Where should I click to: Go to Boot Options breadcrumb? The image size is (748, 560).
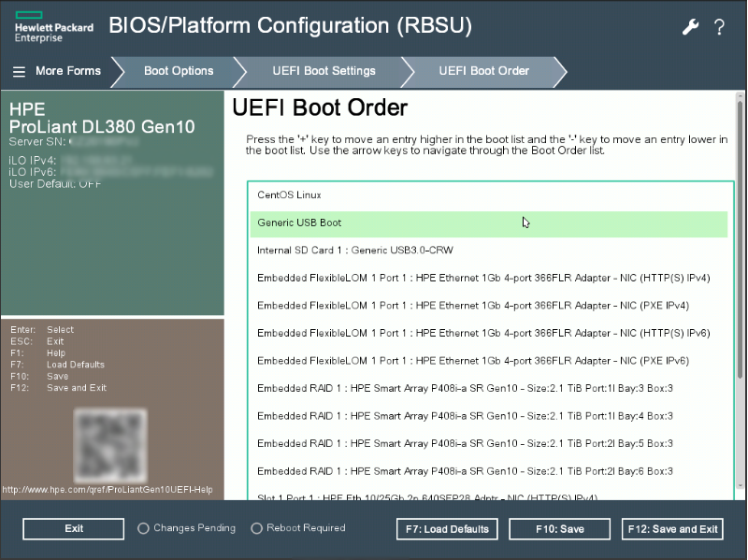(x=179, y=71)
